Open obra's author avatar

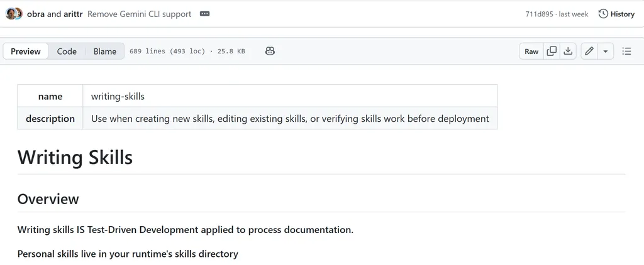[10, 14]
